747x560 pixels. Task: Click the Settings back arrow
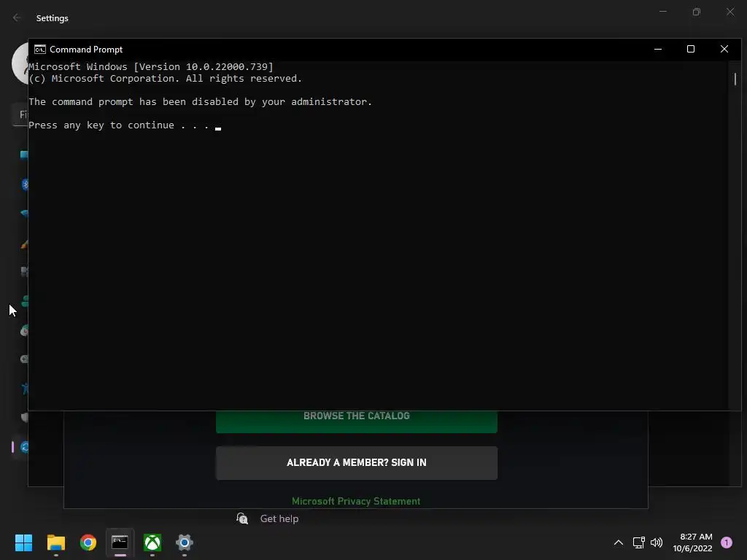17,17
